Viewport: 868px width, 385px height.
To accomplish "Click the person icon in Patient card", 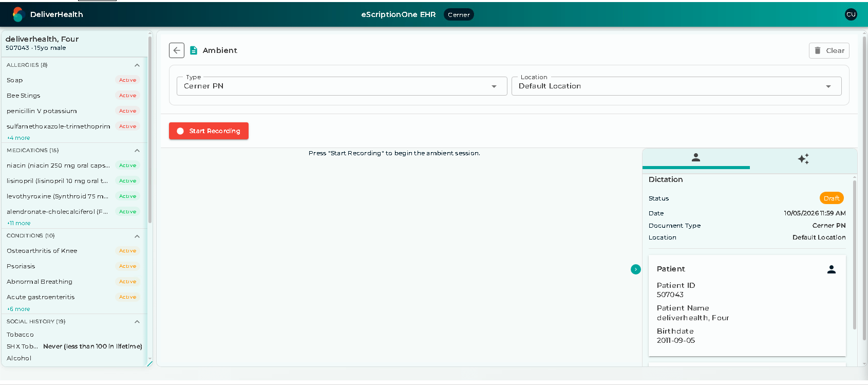I will [832, 269].
